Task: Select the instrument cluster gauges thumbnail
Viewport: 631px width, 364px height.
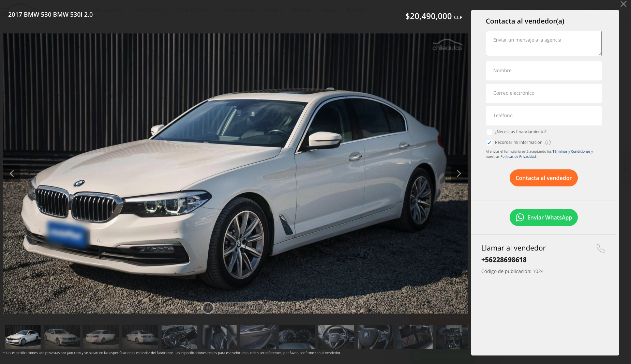Action: pos(297,336)
